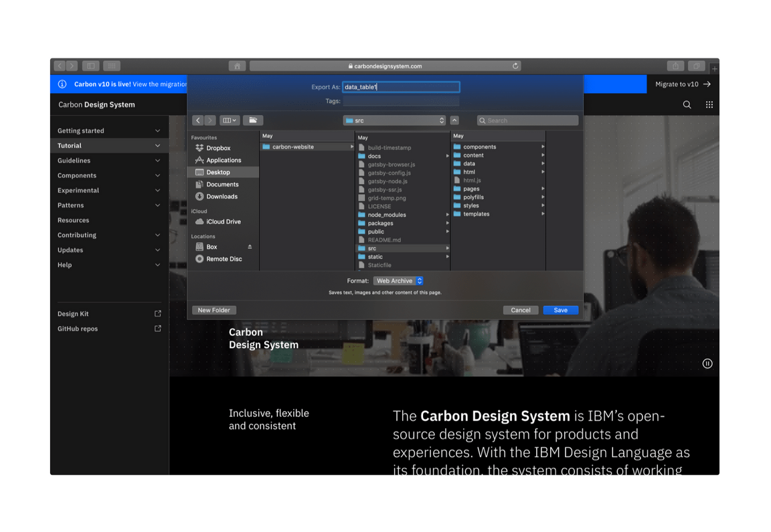Screen dimensions: 771x532
Task: Click the New Folder button
Action: 214,311
